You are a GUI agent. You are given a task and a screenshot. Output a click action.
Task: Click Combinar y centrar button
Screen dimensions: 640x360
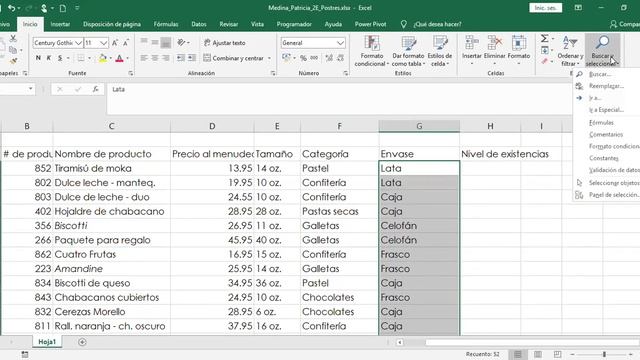[233, 58]
